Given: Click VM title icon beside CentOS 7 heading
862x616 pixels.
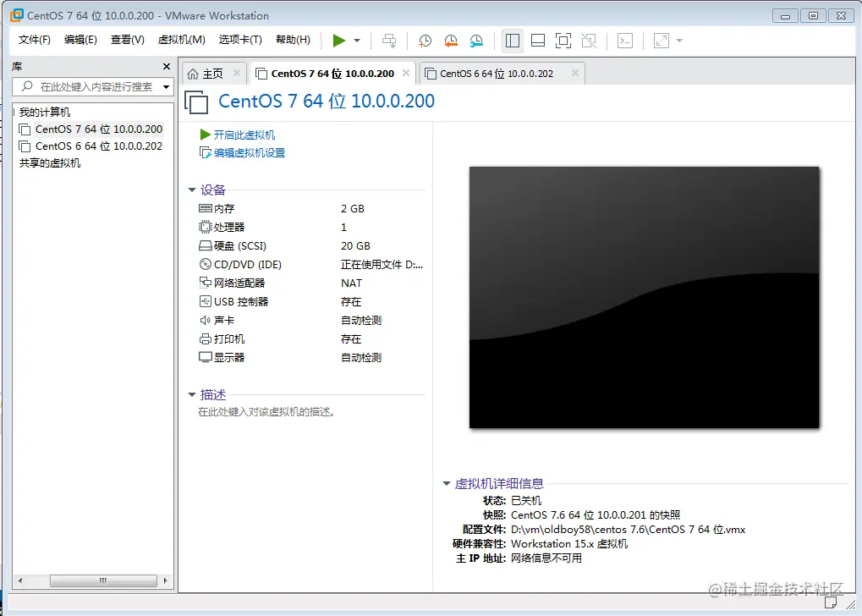Looking at the screenshot, I should click(196, 102).
